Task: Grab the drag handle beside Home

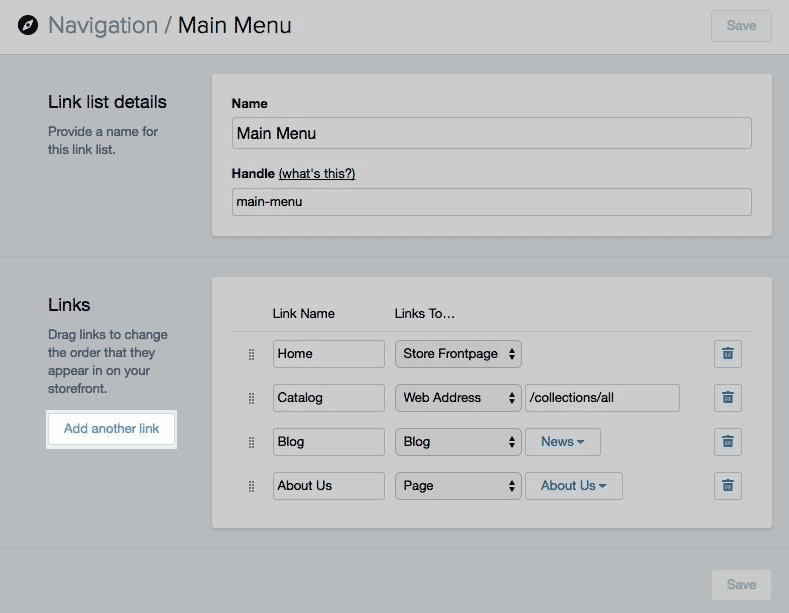Action: click(251, 354)
